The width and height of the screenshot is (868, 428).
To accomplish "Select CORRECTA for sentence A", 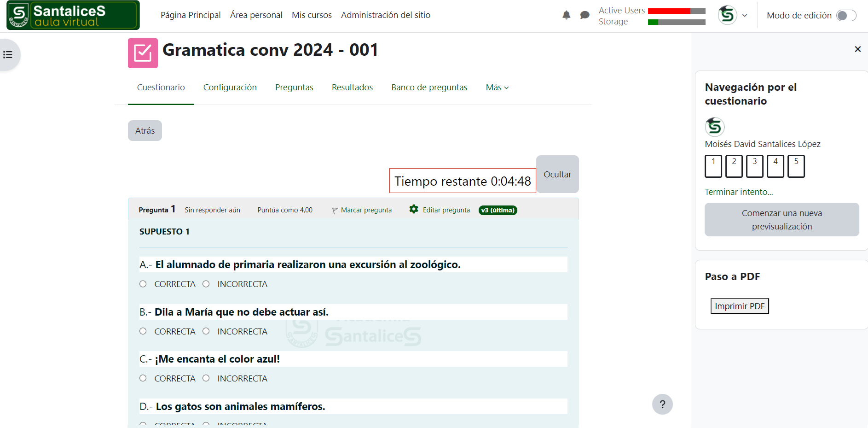I will 143,284.
